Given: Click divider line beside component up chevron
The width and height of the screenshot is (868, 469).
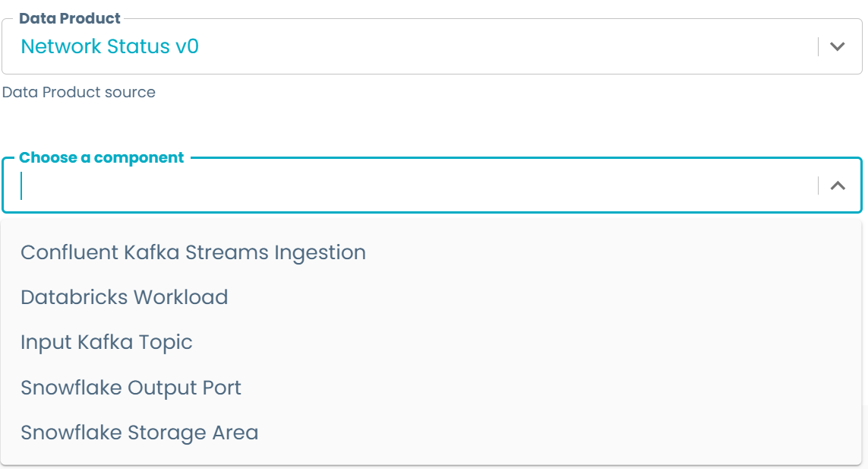Looking at the screenshot, I should 819,185.
